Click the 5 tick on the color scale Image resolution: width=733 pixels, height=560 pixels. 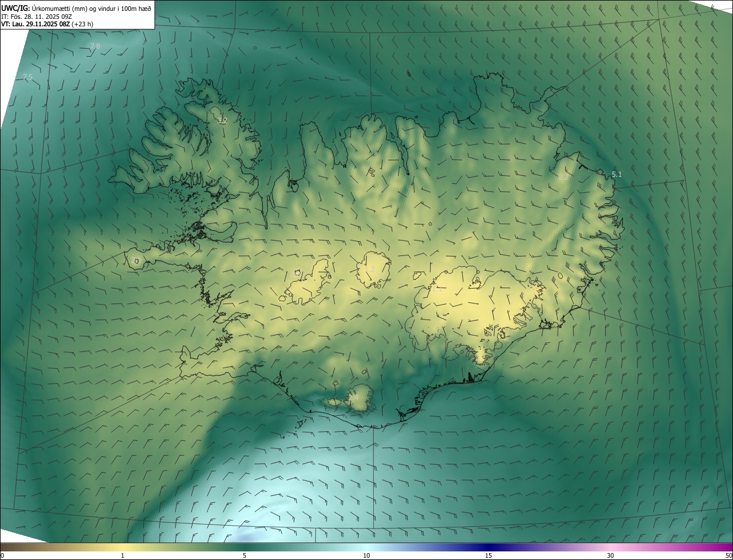(x=245, y=555)
